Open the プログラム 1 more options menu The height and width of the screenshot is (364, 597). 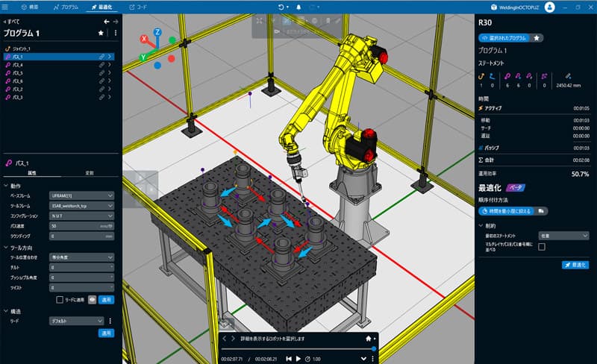[x=116, y=33]
